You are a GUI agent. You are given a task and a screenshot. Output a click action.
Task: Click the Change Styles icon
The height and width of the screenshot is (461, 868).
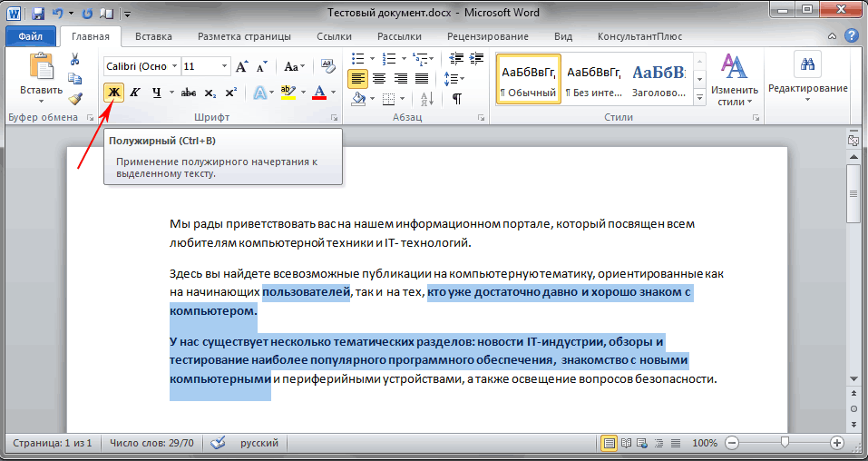click(x=734, y=67)
